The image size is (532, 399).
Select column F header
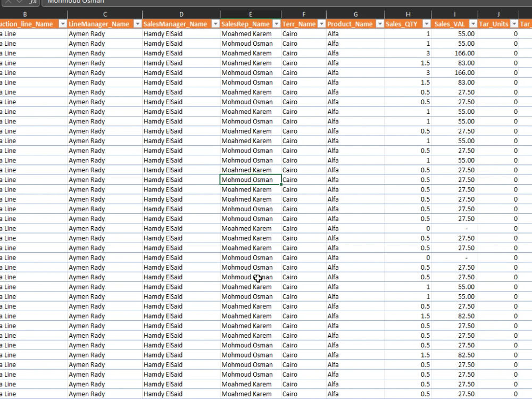304,14
